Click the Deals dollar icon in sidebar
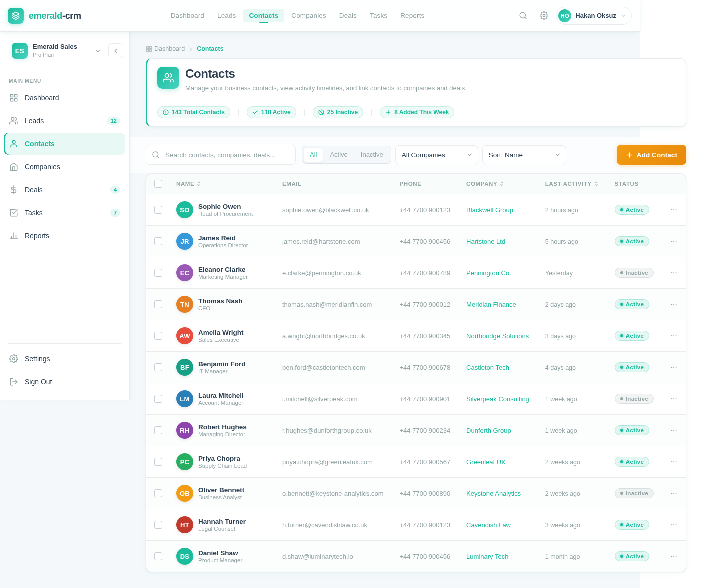The image size is (702, 588). [x=14, y=190]
